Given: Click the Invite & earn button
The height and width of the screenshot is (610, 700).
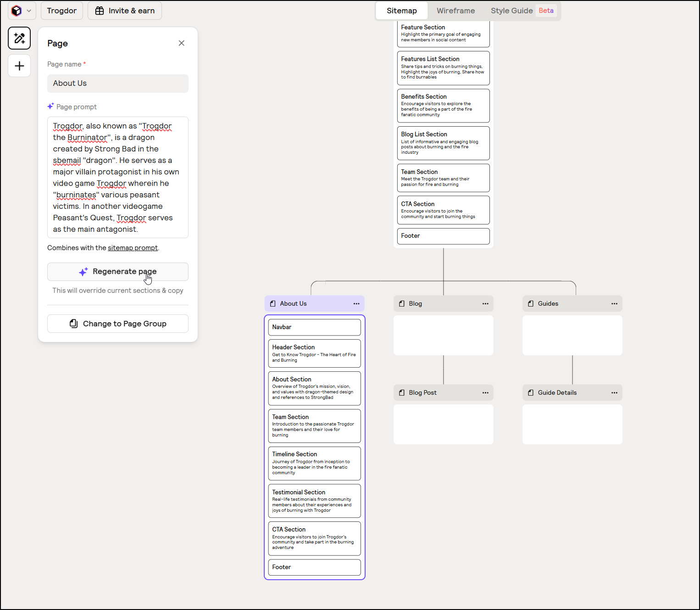Looking at the screenshot, I should (125, 11).
